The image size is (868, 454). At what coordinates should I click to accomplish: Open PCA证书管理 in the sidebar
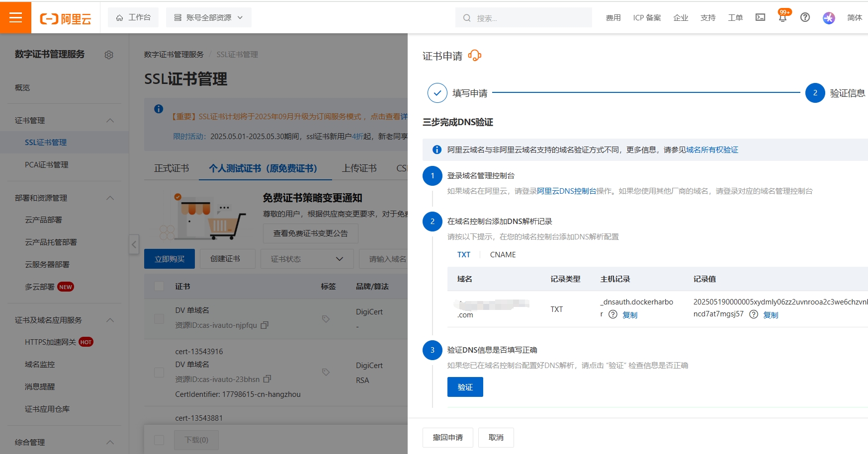47,164
